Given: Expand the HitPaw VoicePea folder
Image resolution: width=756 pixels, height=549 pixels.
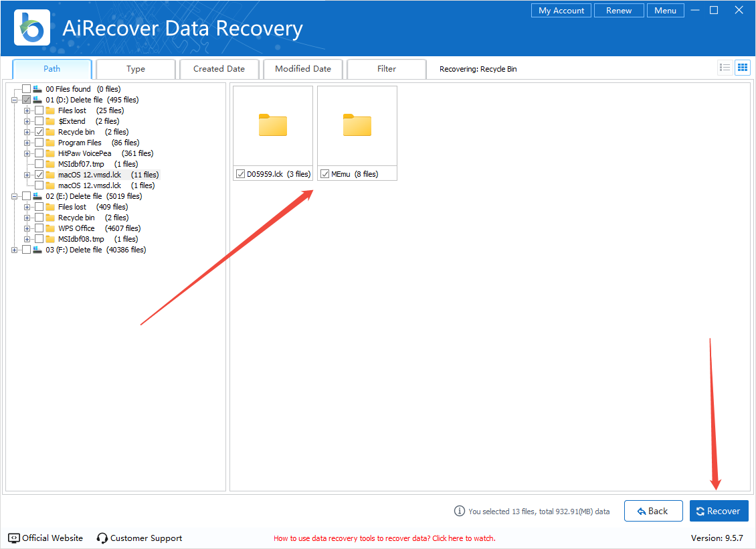Looking at the screenshot, I should point(27,153).
